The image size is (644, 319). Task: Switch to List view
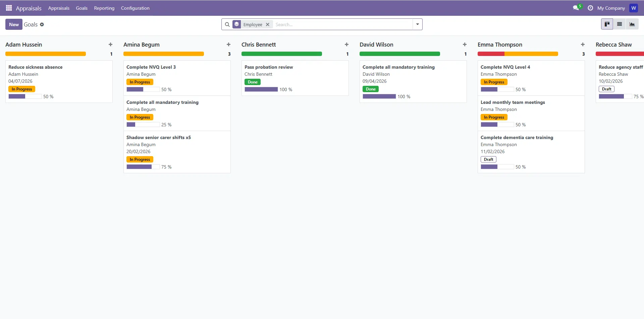tap(620, 24)
